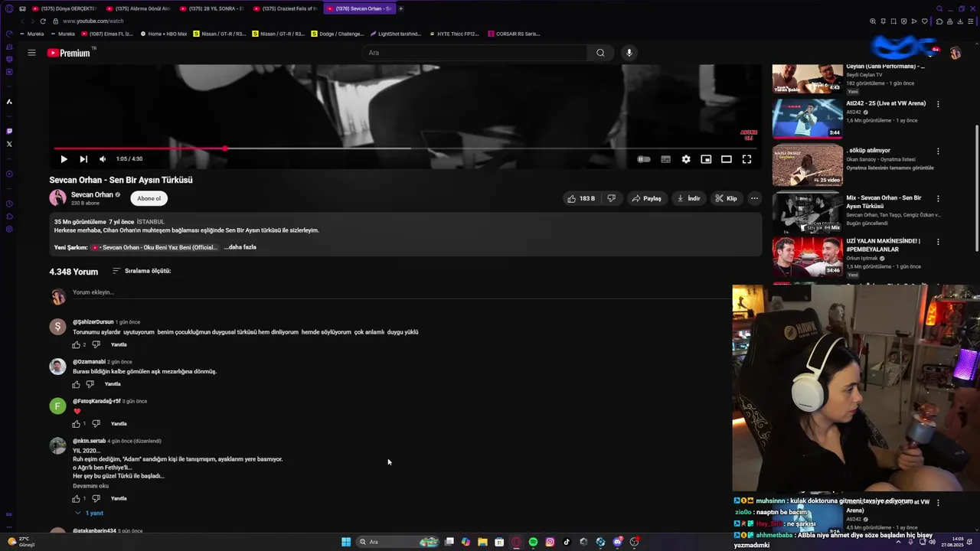Viewport: 980px width, 551px height.
Task: Open the Windows Start menu
Action: coord(346,542)
